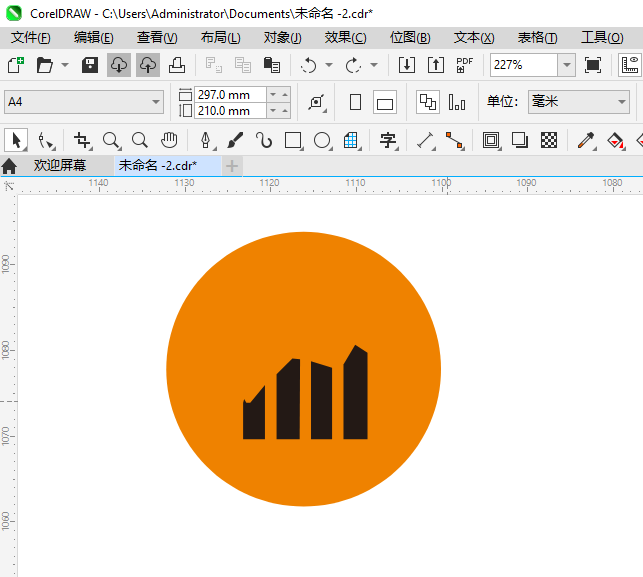The image size is (643, 577).
Task: Click the Print icon
Action: pos(177,65)
